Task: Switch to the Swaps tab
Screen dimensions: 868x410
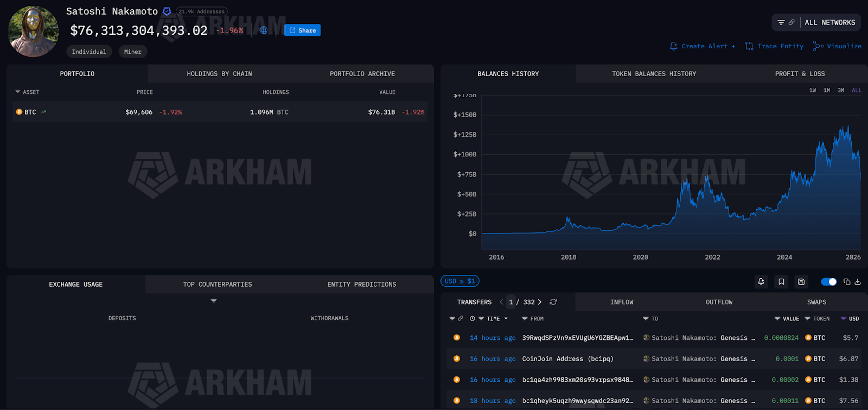Action: 816,302
